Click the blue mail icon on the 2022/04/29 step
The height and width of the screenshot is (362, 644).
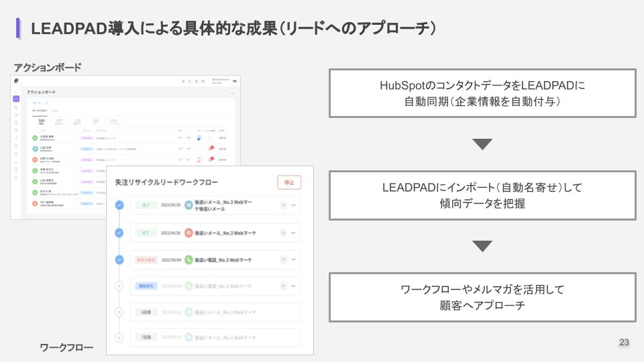(189, 205)
